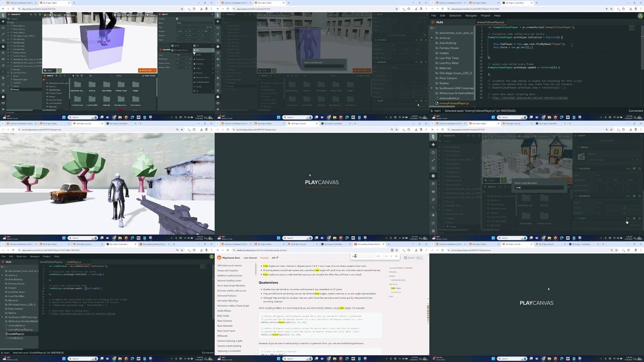644x362 pixels.
Task: Click second slider under Rigidbody in script-filename dialog editor
Action: click(x=624, y=213)
